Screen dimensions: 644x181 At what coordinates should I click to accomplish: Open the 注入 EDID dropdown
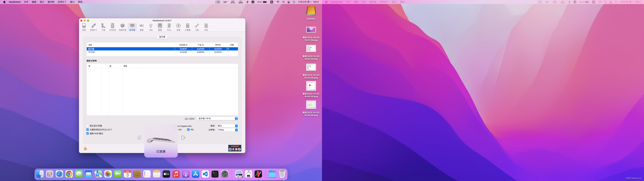pos(218,118)
